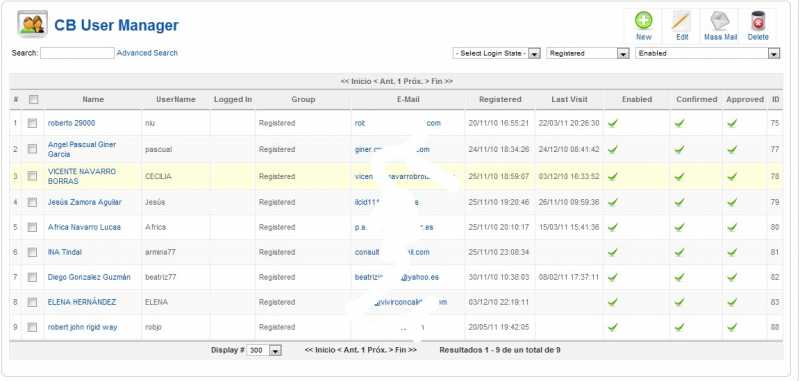The image size is (800, 381).
Task: Click username cell 'CECILIA'
Action: (158, 176)
